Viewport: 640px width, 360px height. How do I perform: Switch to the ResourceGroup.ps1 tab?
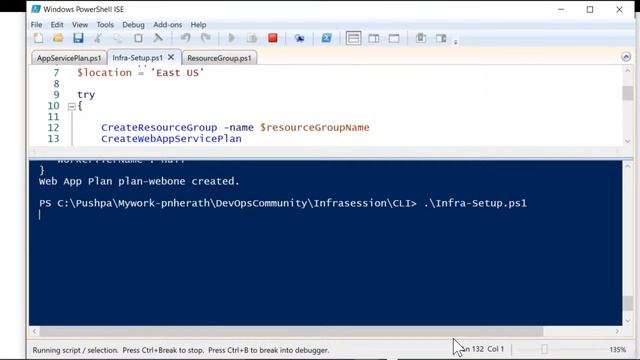coord(219,58)
